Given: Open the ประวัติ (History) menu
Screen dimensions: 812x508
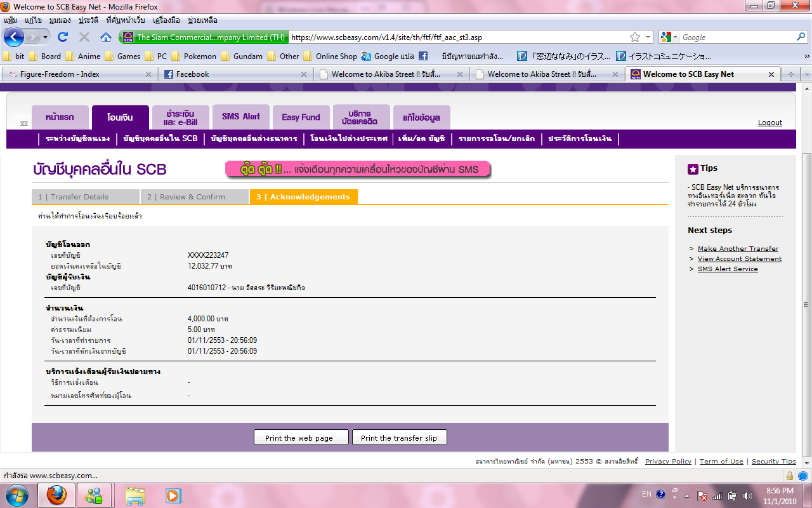Looking at the screenshot, I should tap(88, 20).
